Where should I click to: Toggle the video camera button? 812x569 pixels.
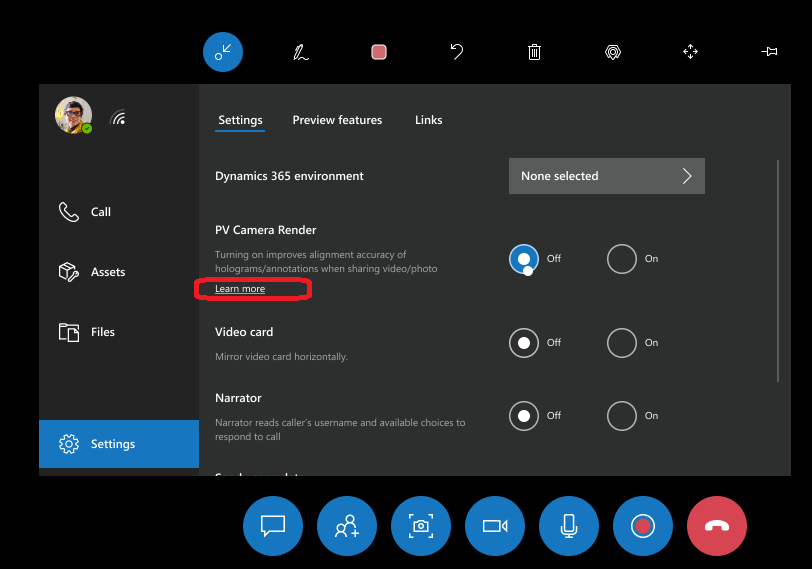click(x=495, y=526)
